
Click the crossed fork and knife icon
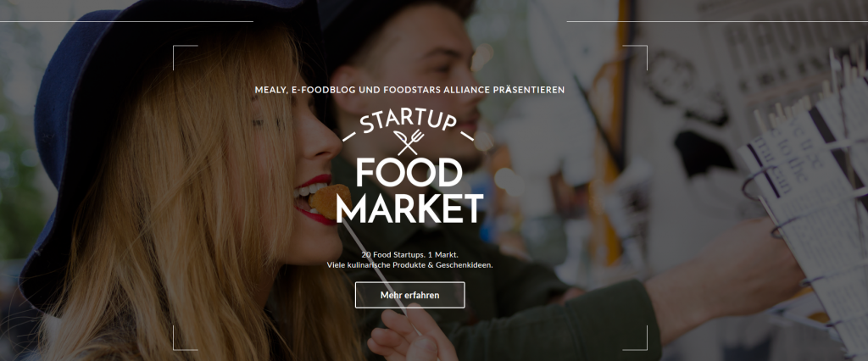click(409, 142)
